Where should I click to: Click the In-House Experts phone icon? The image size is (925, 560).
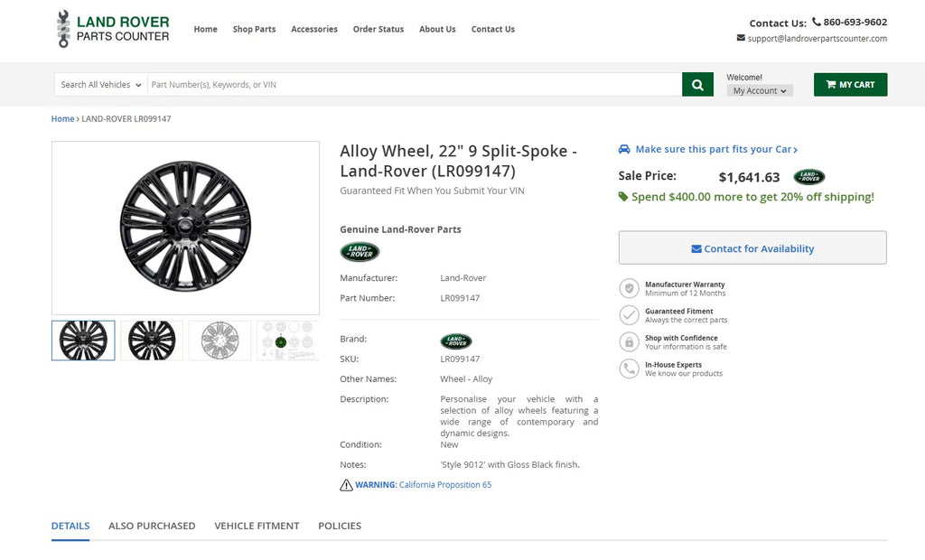coord(630,369)
